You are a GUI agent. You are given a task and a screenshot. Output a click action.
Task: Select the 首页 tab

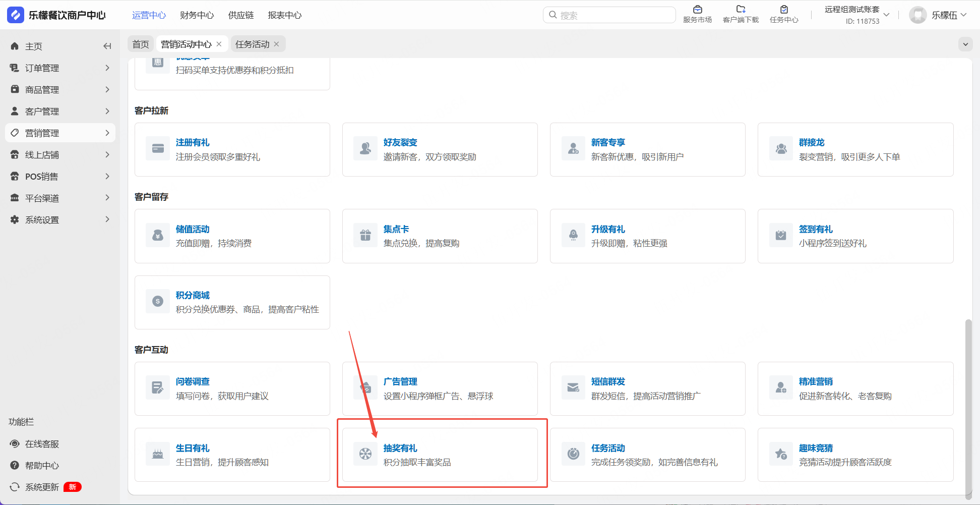(x=141, y=44)
